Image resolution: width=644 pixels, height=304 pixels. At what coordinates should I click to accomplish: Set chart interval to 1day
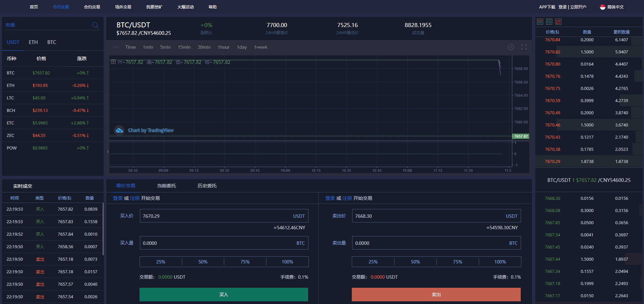[241, 47]
